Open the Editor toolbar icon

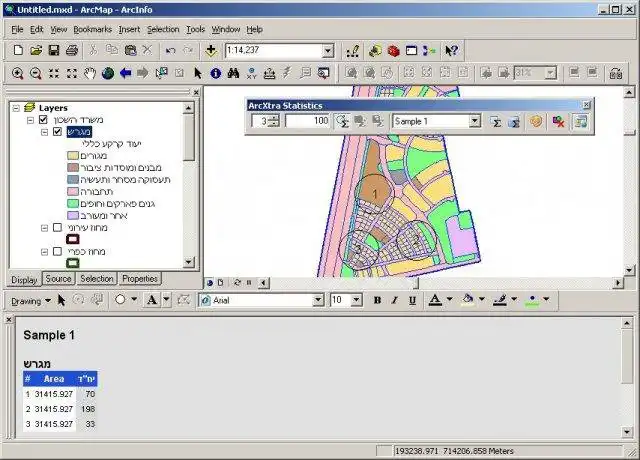pos(352,51)
